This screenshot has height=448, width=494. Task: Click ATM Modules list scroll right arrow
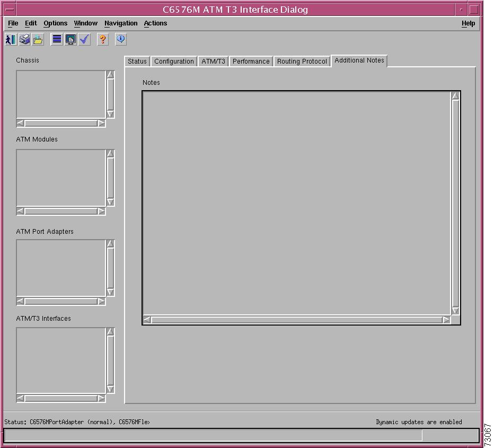tap(101, 211)
